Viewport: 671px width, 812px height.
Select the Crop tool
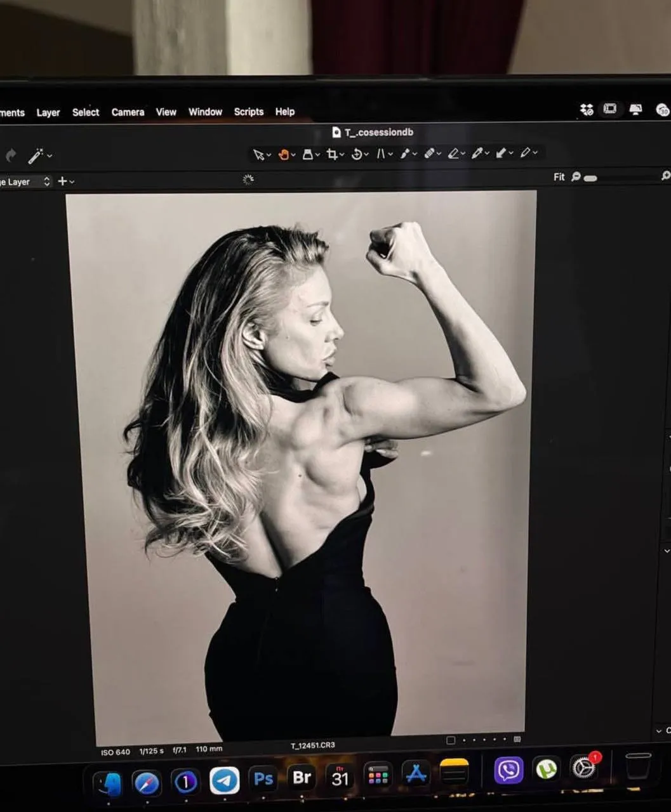click(332, 154)
